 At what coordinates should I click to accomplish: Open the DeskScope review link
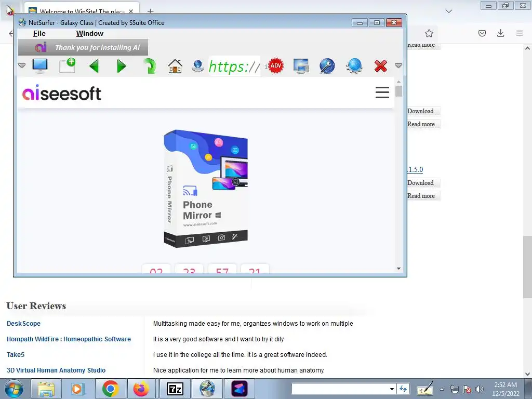[23, 323]
